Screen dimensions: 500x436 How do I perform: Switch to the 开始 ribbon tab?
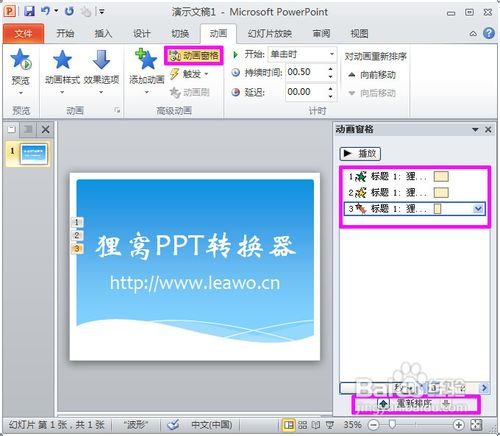(65, 33)
